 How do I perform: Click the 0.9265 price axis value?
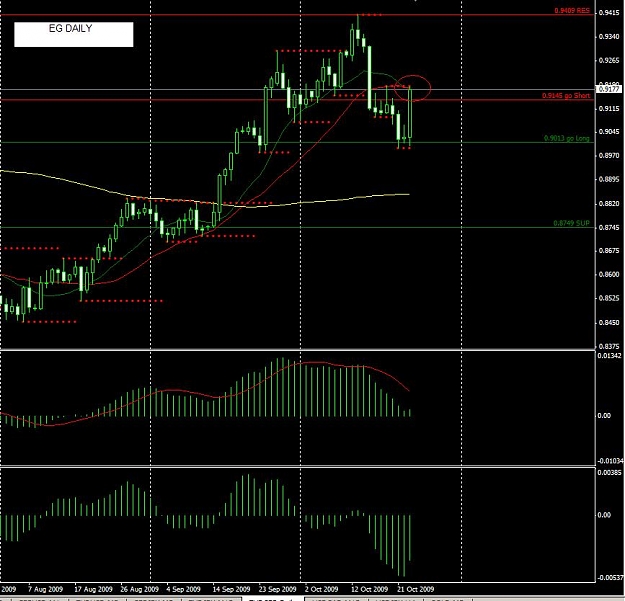[x=609, y=61]
